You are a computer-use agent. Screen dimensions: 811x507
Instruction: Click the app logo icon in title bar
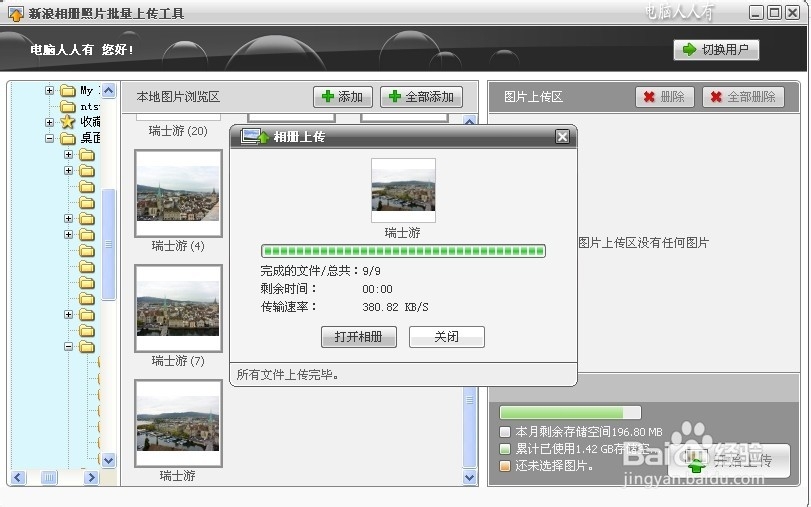[x=16, y=13]
